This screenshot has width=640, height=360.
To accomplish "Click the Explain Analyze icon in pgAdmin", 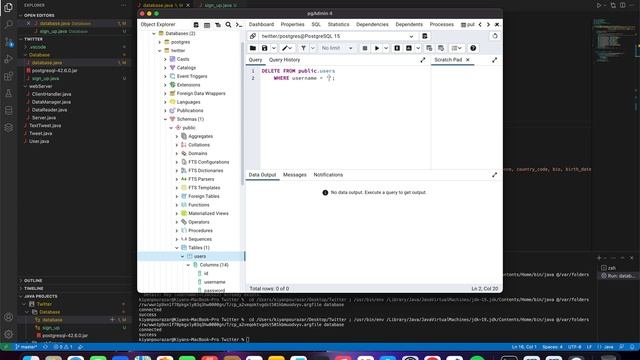I will 409,48.
